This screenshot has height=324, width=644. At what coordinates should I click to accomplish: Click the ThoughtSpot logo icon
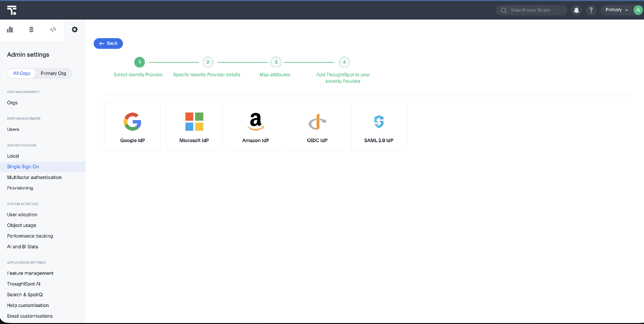point(12,10)
